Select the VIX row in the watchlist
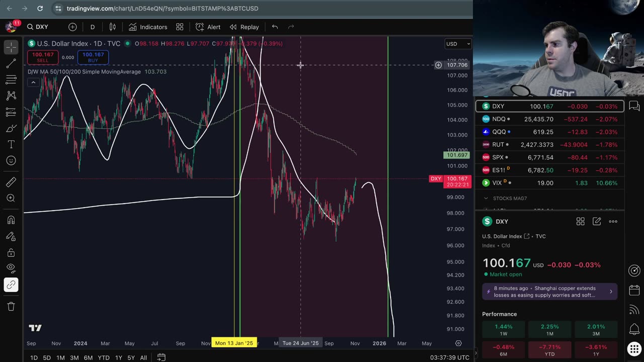The height and width of the screenshot is (362, 644). tap(550, 183)
